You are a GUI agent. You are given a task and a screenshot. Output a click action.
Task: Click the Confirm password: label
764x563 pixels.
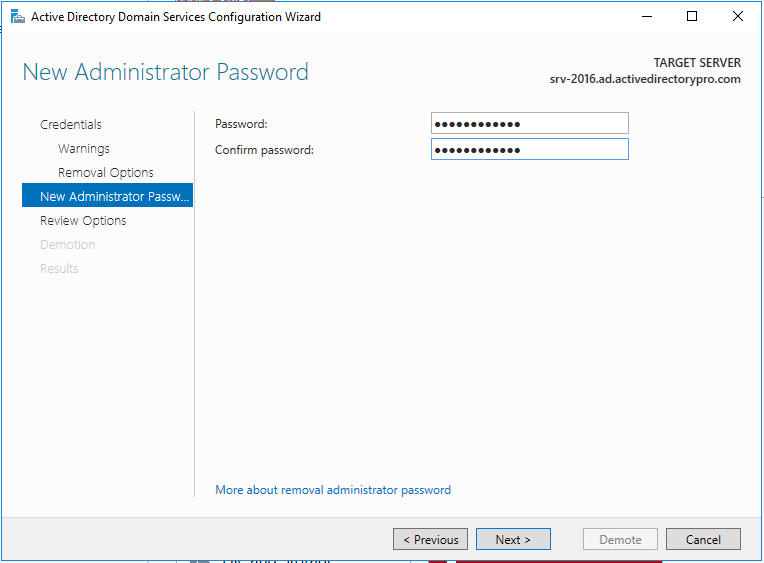264,150
